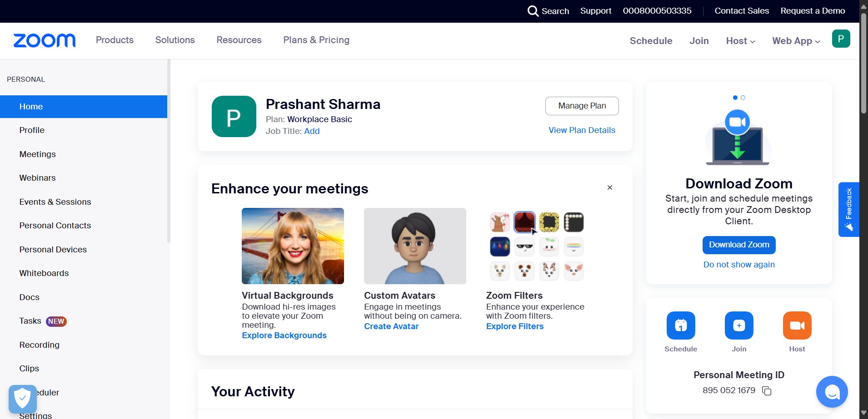Image resolution: width=868 pixels, height=419 pixels.
Task: Open the Feedback side tab
Action: (x=848, y=209)
